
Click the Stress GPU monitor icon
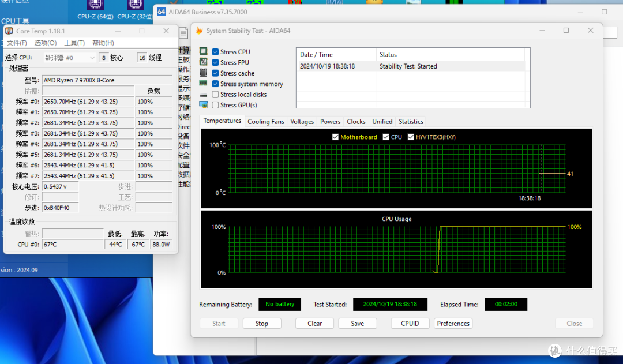tap(203, 105)
